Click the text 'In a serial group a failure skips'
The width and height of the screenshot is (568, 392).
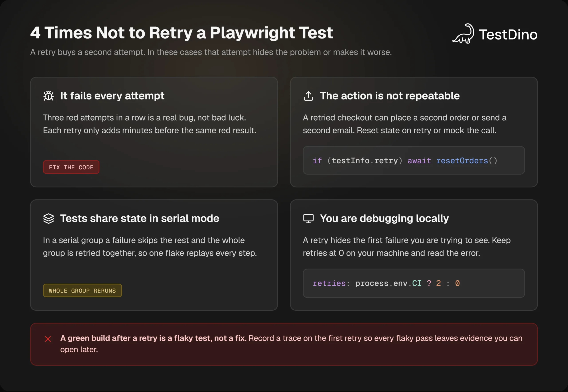point(100,240)
